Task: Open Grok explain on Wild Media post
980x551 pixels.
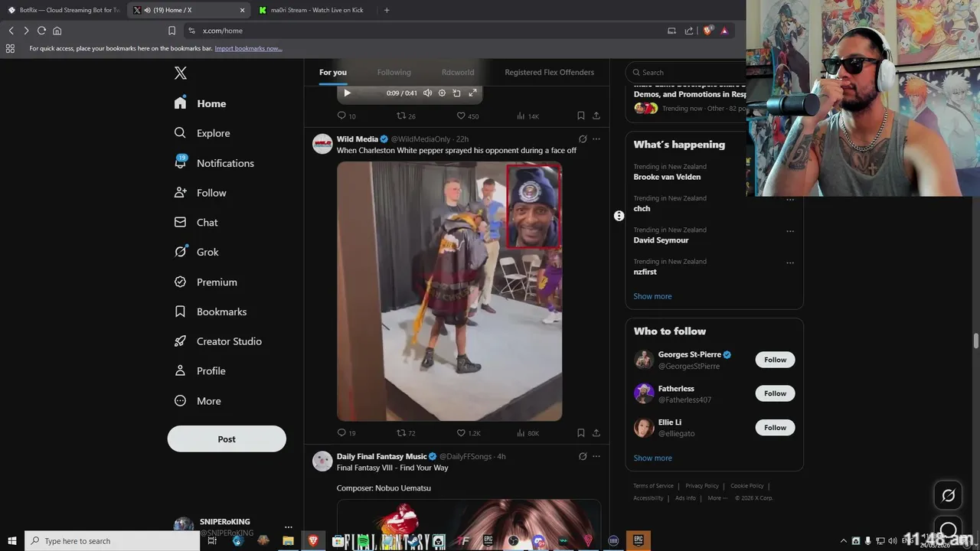Action: pos(583,139)
